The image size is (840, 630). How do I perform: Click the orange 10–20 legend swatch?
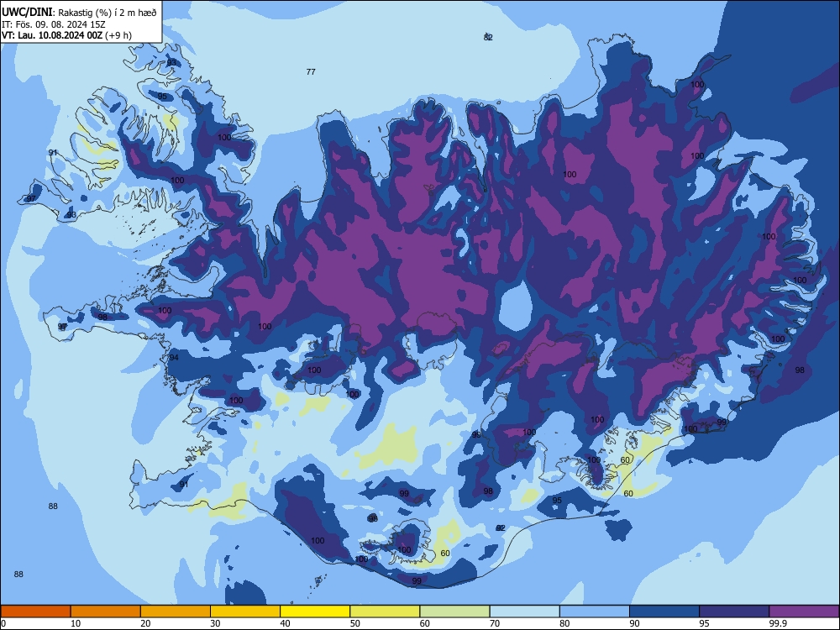click(106, 612)
